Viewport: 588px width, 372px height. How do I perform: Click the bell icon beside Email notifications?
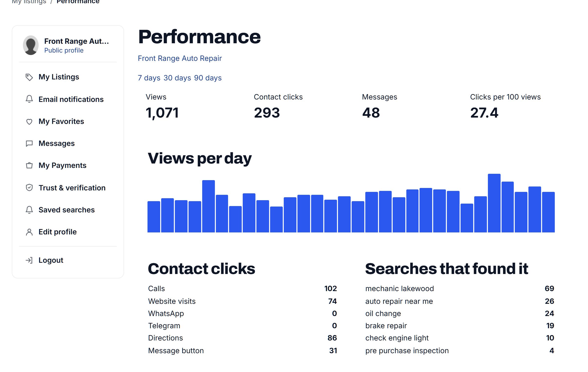29,99
